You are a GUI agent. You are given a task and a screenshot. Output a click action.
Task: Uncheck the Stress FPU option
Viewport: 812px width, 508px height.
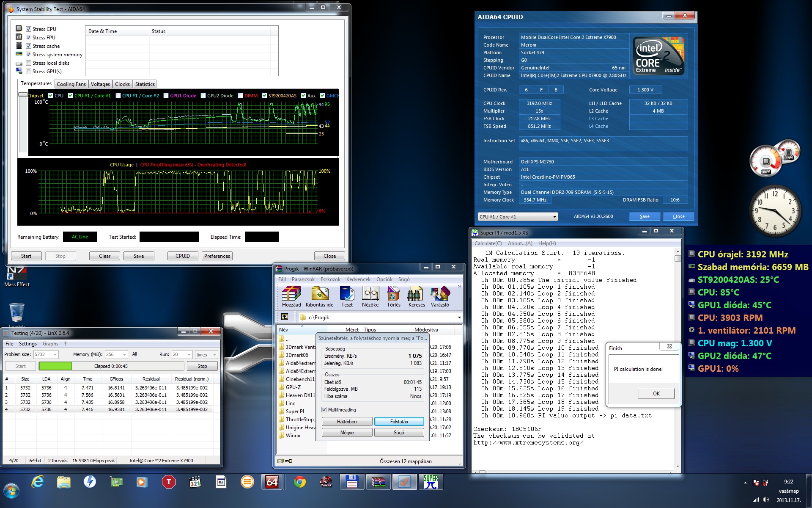pyautogui.click(x=29, y=38)
